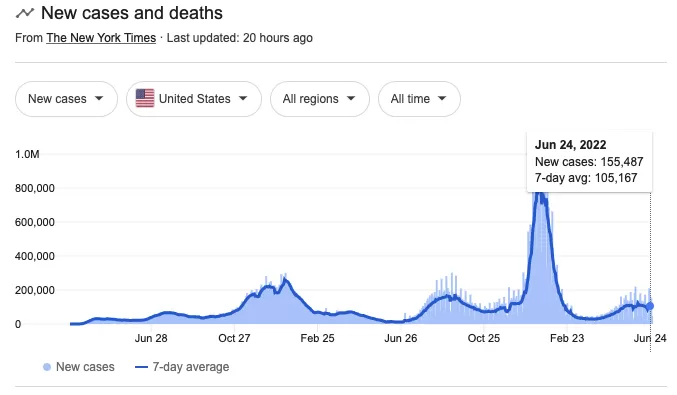The height and width of the screenshot is (395, 677).
Task: Click the Feb 23 axis label
Action: pos(567,338)
